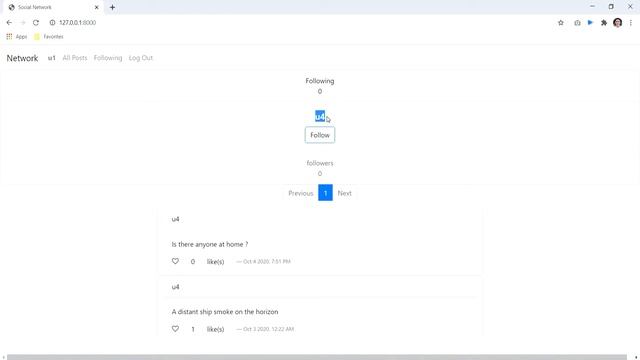The height and width of the screenshot is (360, 640).
Task: Open the Following page in navbar
Action: click(108, 58)
